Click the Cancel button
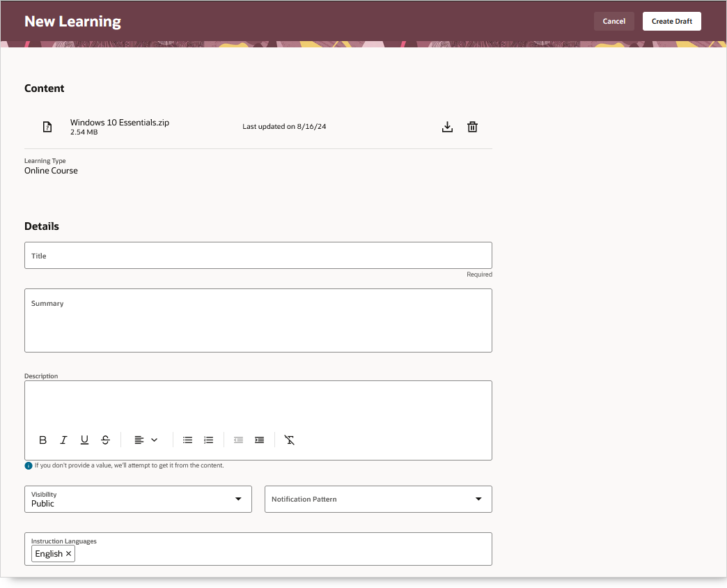This screenshot has height=588, width=727. coord(614,22)
